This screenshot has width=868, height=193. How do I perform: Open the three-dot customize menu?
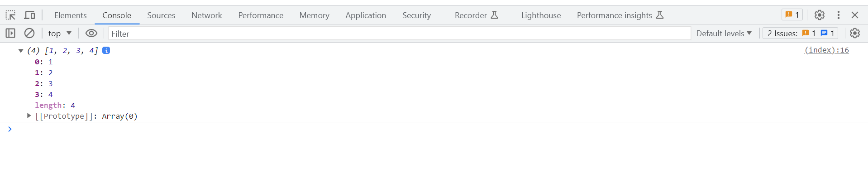[839, 15]
